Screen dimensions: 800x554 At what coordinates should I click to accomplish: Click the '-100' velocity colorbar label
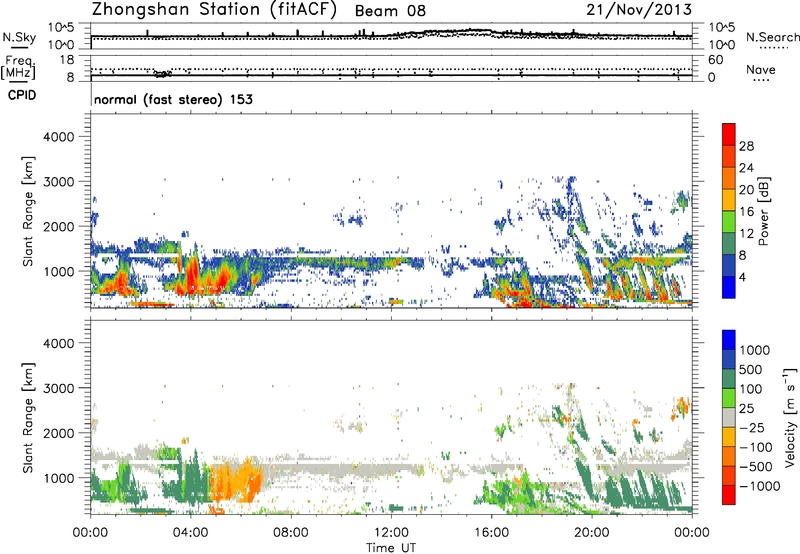coord(756,447)
